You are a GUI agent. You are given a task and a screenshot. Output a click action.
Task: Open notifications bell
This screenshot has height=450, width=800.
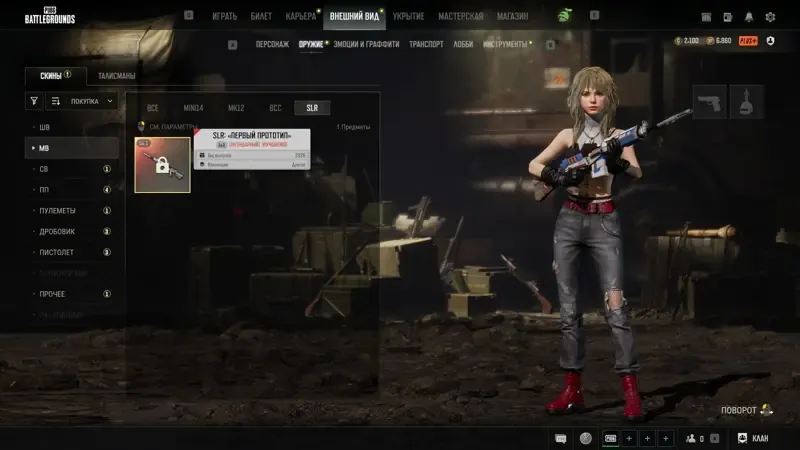click(748, 17)
